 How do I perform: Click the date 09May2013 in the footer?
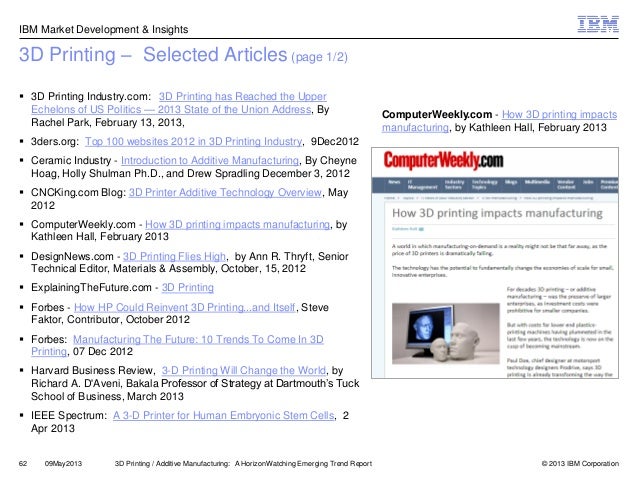63,464
